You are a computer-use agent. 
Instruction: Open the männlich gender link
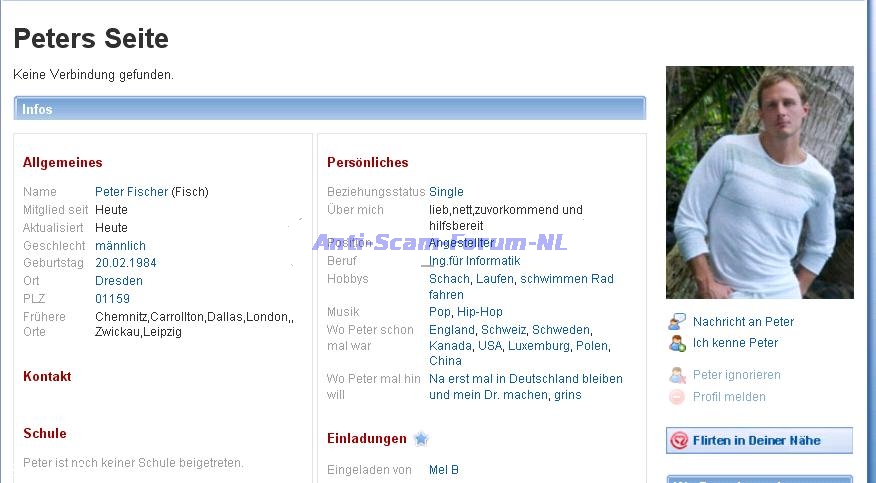tap(120, 246)
